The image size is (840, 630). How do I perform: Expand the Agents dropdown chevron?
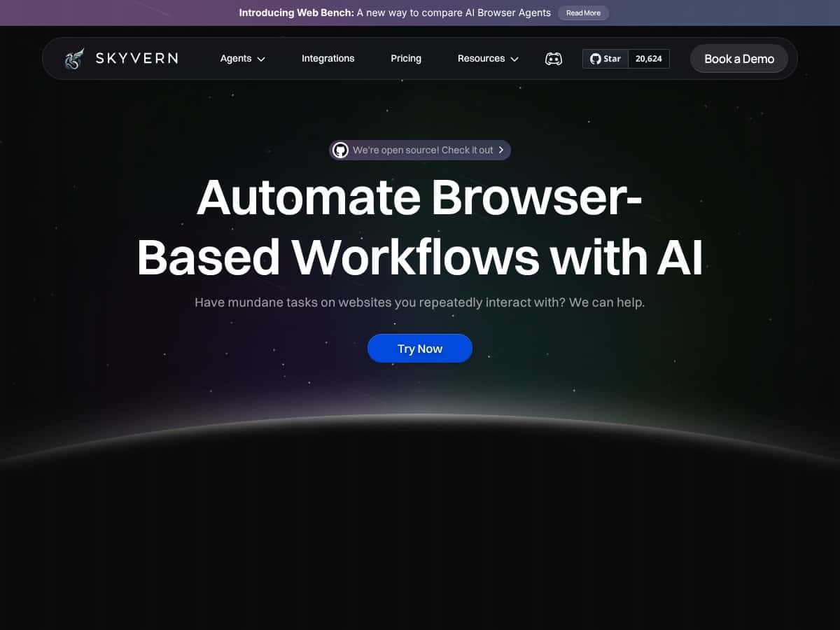[261, 59]
